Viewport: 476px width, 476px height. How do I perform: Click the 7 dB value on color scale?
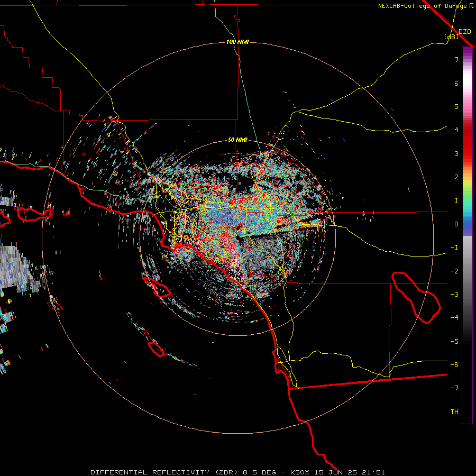coord(456,59)
